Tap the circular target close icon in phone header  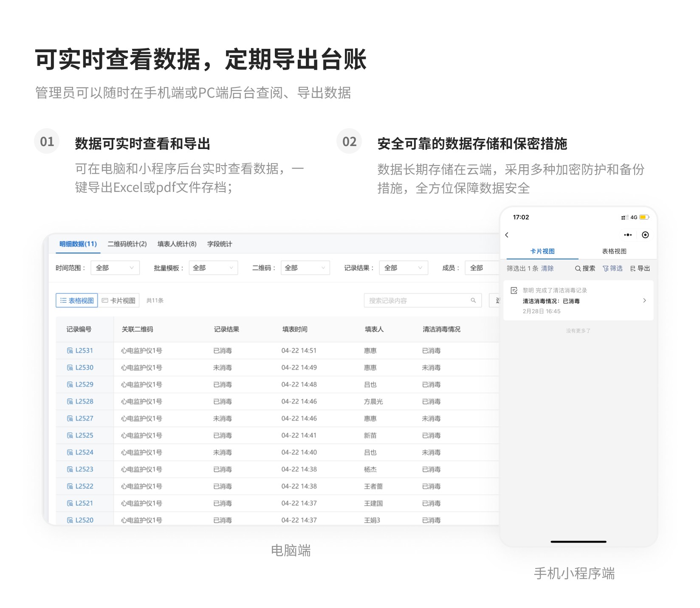coord(645,235)
